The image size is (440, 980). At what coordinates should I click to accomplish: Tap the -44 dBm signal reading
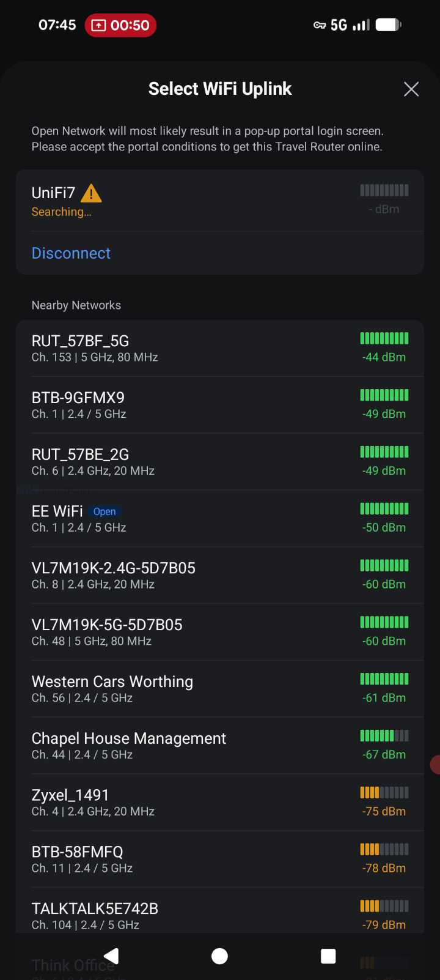click(x=384, y=357)
